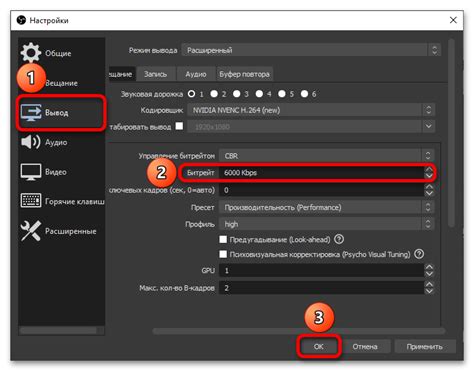Select Вещание in the sidebar

point(62,83)
